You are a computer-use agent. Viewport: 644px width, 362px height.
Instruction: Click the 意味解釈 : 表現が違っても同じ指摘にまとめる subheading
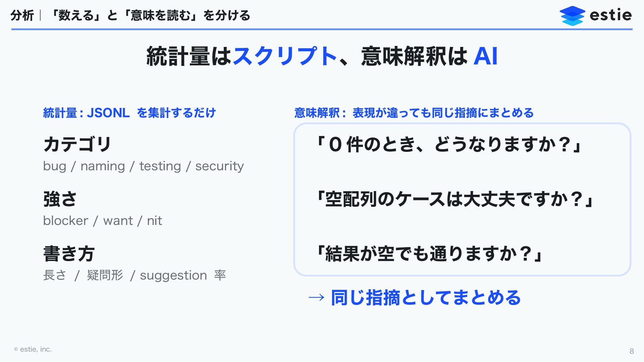click(414, 113)
